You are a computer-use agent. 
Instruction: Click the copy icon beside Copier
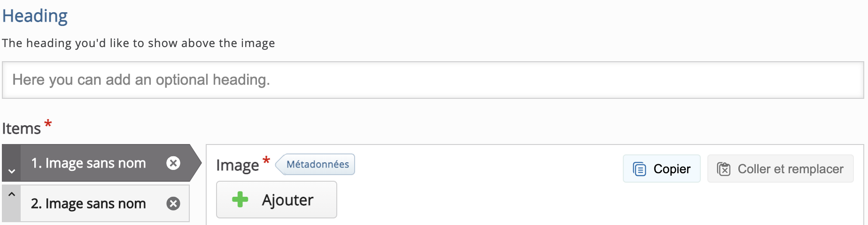click(639, 169)
